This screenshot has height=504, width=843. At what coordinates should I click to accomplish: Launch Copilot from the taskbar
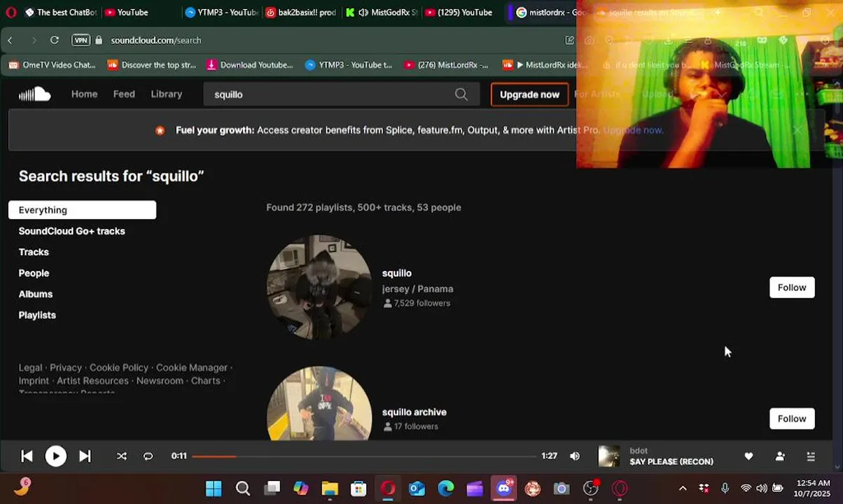click(301, 489)
